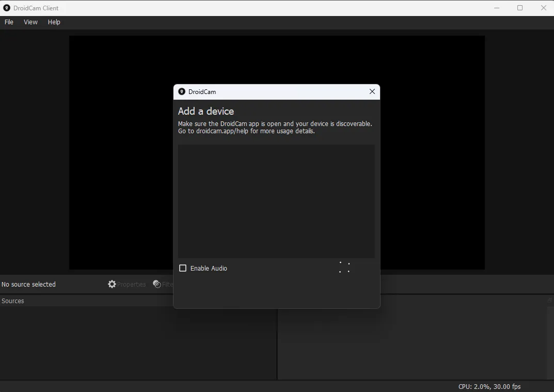
Task: Click the loading spinner in the dialog
Action: [x=344, y=267]
